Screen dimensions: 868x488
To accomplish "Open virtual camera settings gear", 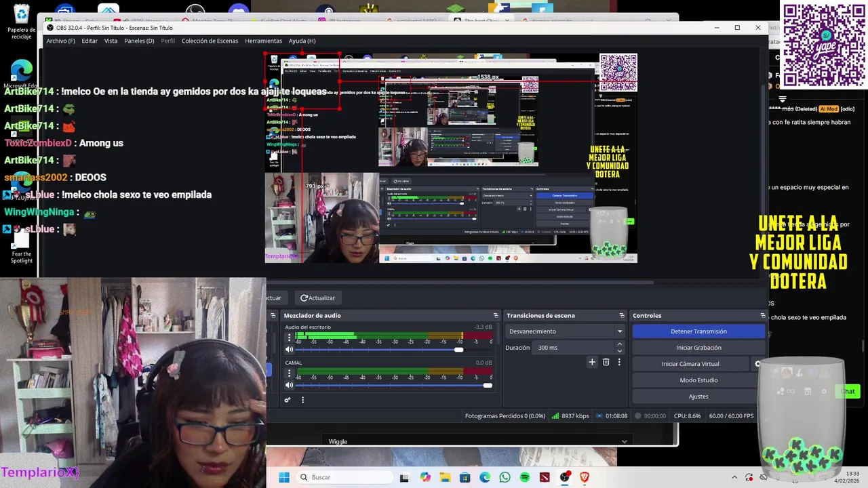I will click(758, 364).
